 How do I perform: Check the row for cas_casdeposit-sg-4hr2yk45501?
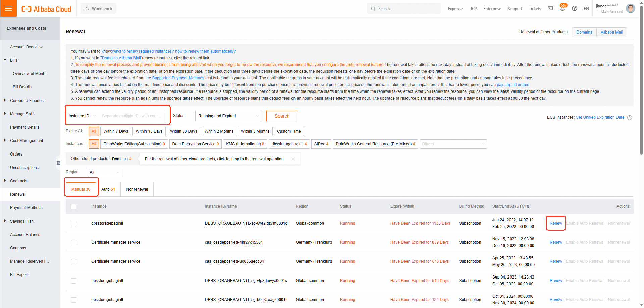[x=74, y=243]
